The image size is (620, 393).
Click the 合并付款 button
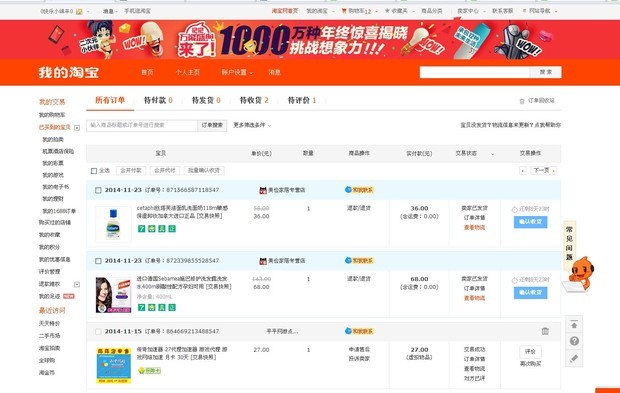pos(131,170)
